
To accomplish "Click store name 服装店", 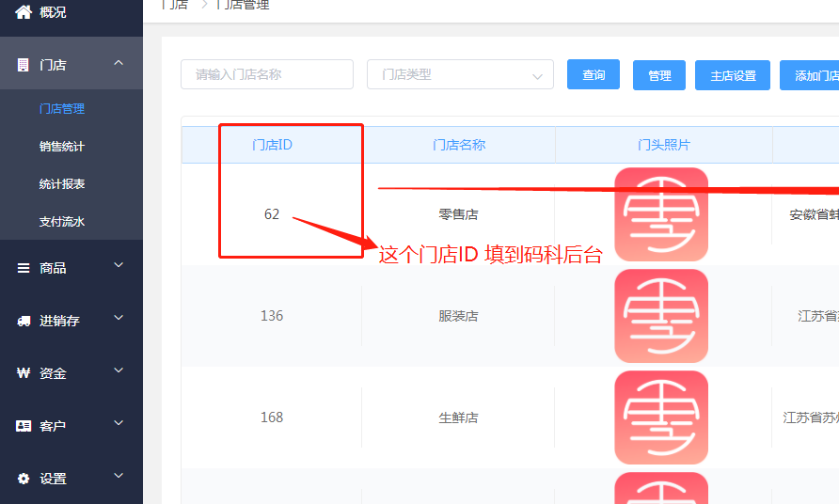I will (459, 316).
